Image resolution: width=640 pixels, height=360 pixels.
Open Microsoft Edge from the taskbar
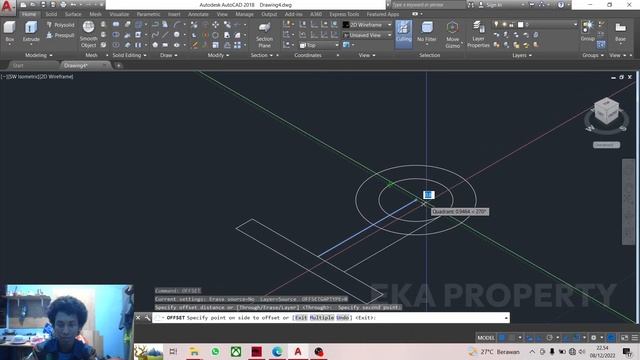tap(277, 351)
